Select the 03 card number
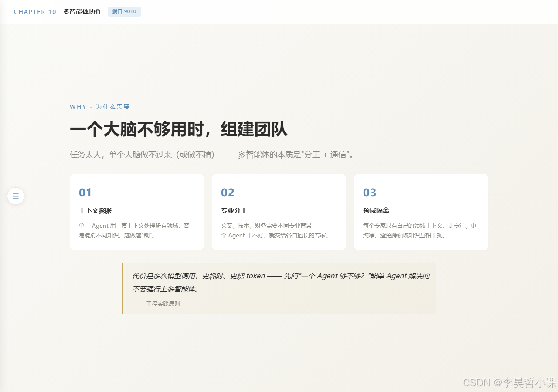This screenshot has height=392, width=558. [x=370, y=193]
